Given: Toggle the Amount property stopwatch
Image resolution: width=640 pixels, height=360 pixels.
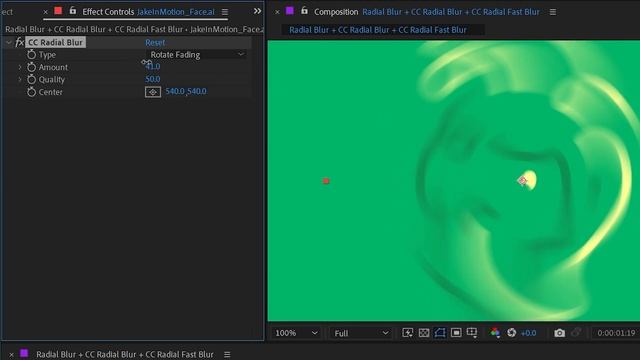Looking at the screenshot, I should click(x=31, y=67).
